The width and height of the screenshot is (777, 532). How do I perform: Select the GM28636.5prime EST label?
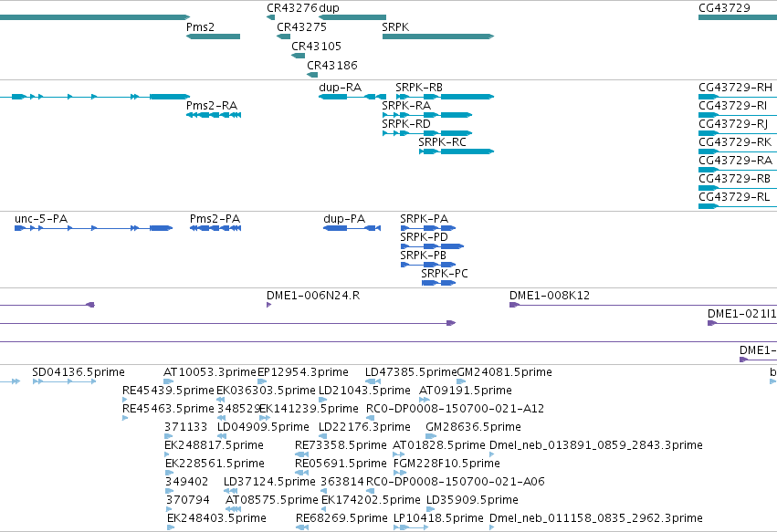click(473, 427)
